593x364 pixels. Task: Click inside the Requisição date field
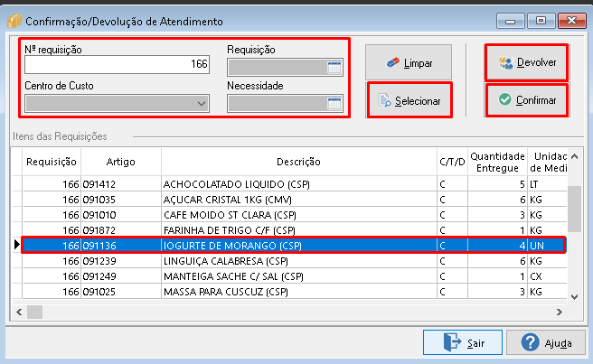[278, 67]
